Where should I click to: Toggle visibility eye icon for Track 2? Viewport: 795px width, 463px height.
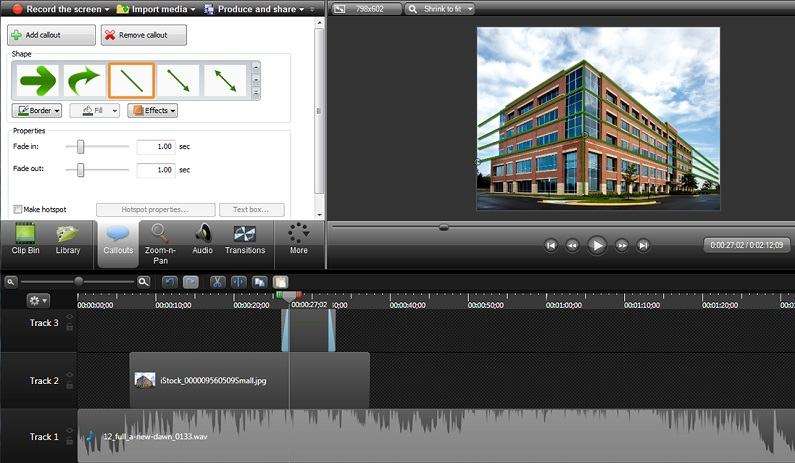[69, 374]
